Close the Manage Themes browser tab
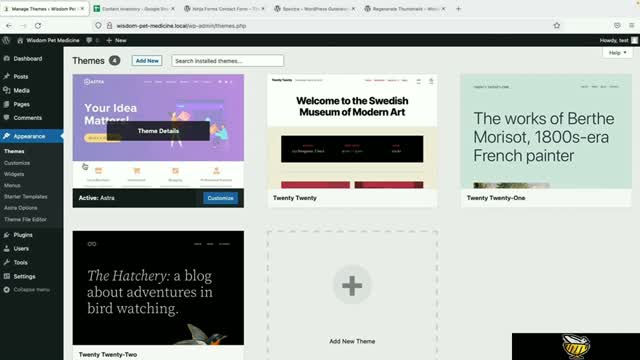 coord(82,9)
